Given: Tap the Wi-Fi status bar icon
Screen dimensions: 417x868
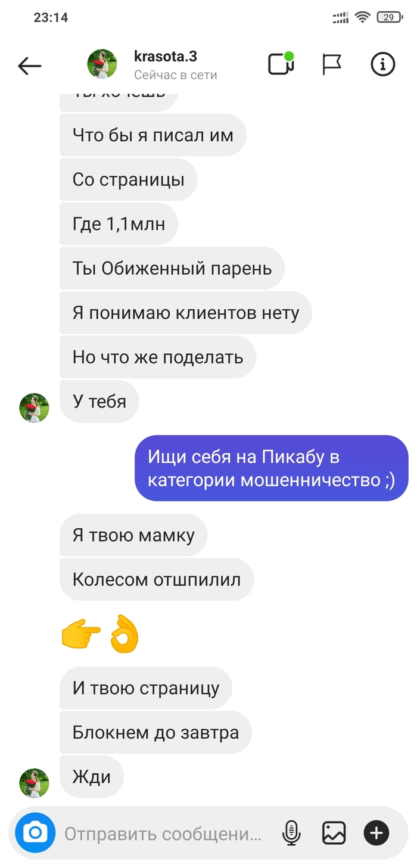Looking at the screenshot, I should point(362,17).
